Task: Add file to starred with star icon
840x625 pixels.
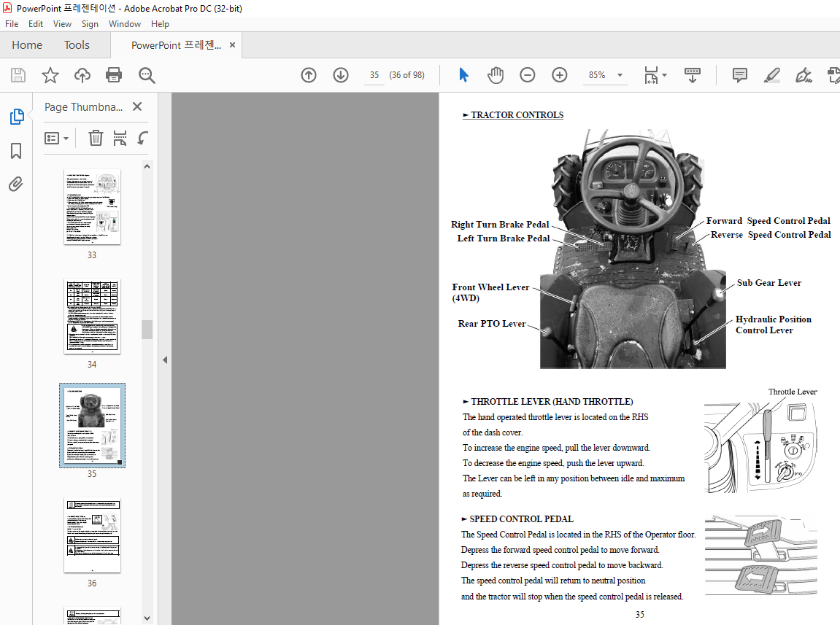Action: 50,75
